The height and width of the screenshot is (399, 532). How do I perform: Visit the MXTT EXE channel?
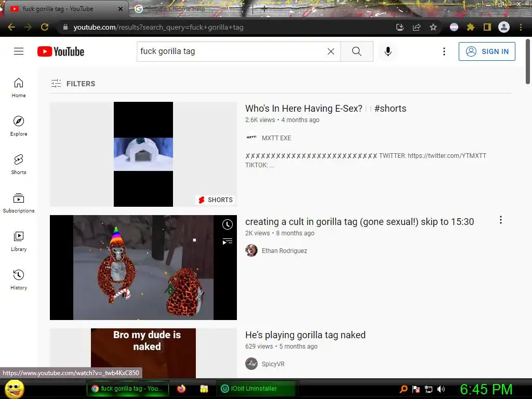pos(276,138)
